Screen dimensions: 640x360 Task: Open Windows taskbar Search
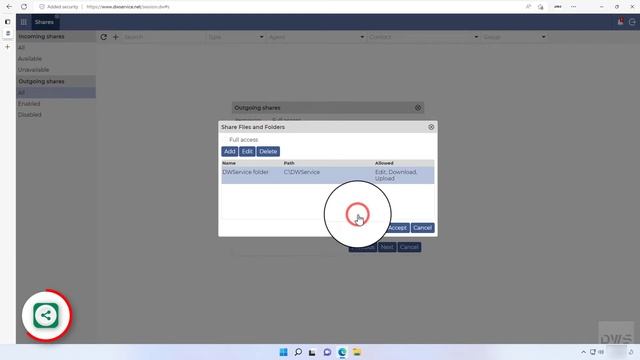[298, 352]
